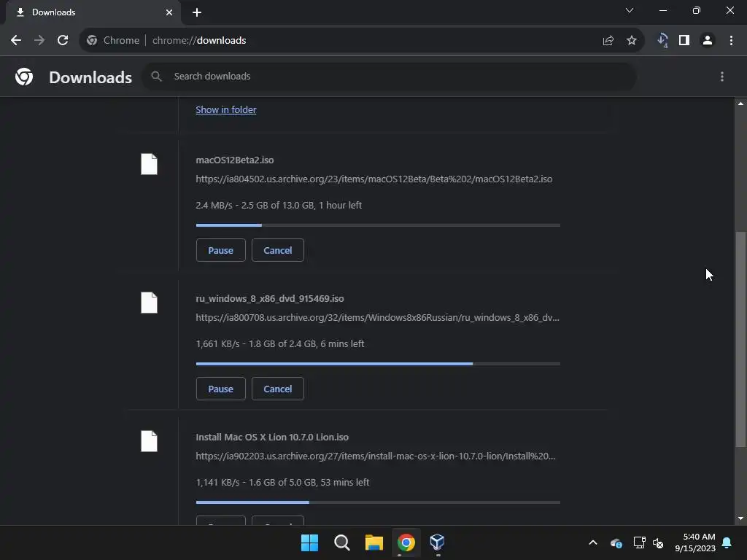The height and width of the screenshot is (560, 747).
Task: Open the Chrome three-dot browser menu
Action: pos(731,41)
